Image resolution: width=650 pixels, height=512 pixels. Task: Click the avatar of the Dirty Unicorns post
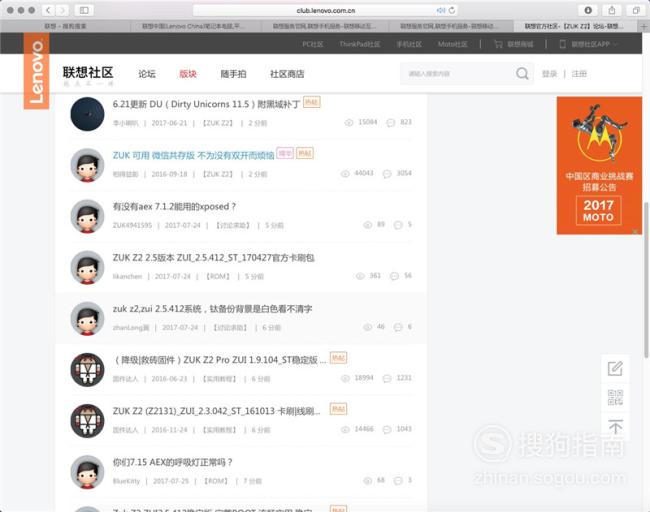click(87, 114)
